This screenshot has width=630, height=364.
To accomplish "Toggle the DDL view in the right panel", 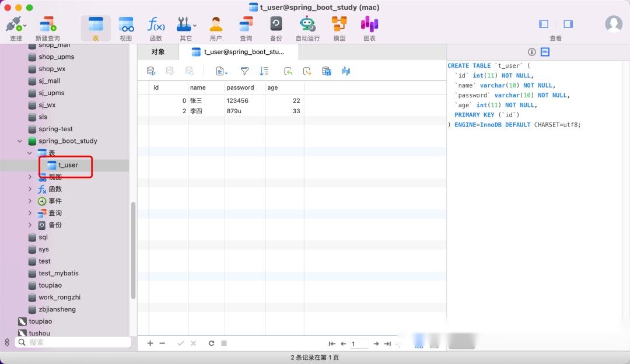I will point(545,51).
